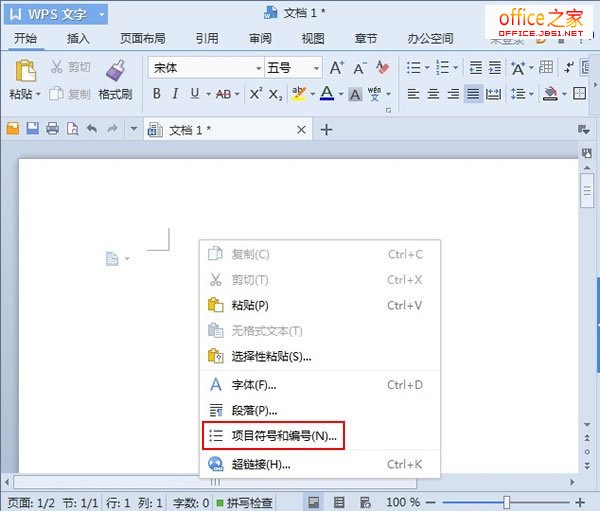Switch to the 页面布局 ribbon tab
This screenshot has width=600, height=511.
tap(143, 38)
